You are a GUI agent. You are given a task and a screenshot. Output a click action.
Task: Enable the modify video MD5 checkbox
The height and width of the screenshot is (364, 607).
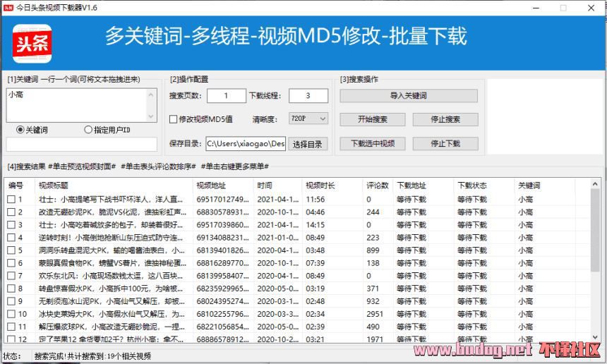(x=174, y=119)
